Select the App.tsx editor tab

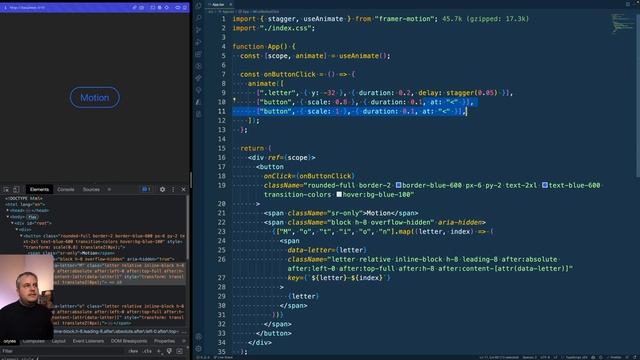coord(218,4)
